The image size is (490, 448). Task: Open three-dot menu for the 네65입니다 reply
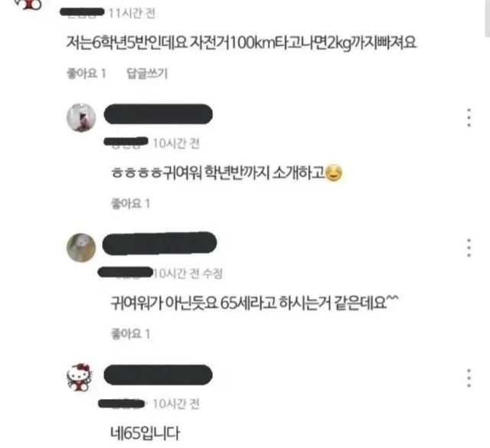click(469, 378)
